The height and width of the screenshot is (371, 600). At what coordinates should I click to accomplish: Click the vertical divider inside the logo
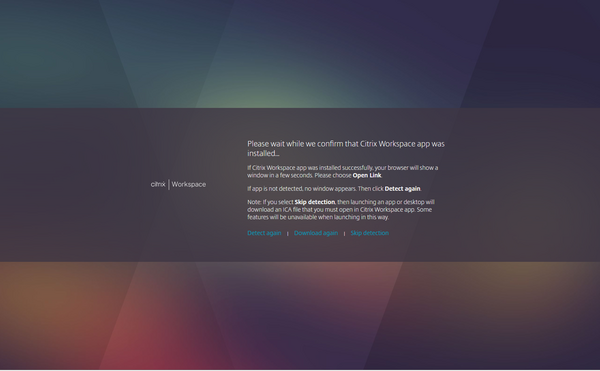(169, 184)
